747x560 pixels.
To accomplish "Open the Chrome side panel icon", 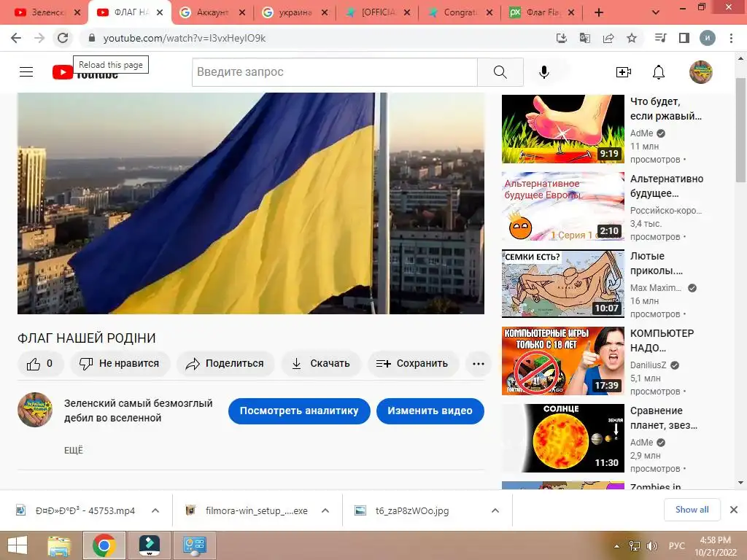I will click(684, 38).
